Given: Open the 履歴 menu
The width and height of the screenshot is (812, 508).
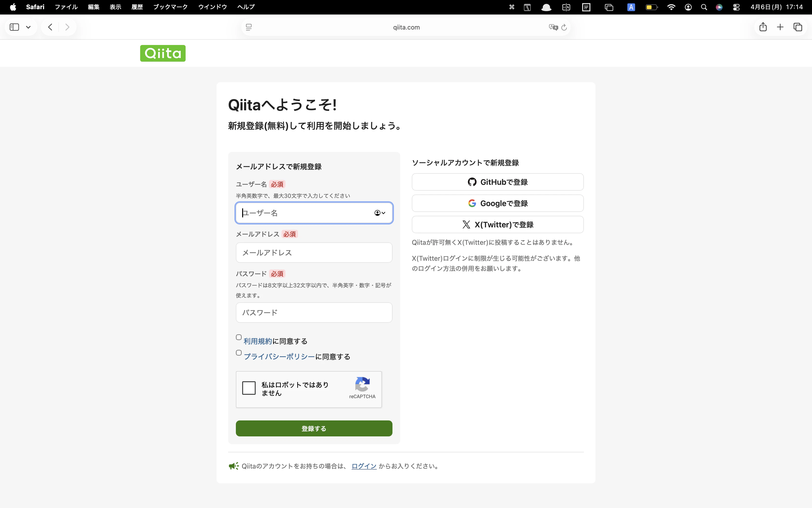Looking at the screenshot, I should click(x=137, y=7).
